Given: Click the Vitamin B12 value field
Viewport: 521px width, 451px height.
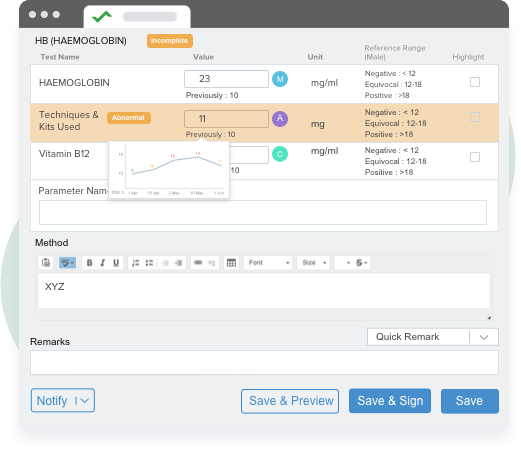Looking at the screenshot, I should pyautogui.click(x=249, y=155).
